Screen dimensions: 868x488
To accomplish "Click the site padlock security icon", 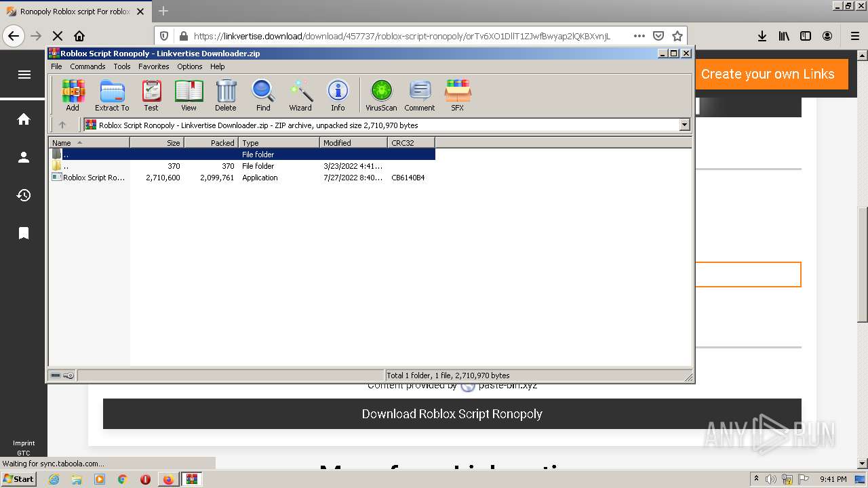I will click(x=183, y=36).
